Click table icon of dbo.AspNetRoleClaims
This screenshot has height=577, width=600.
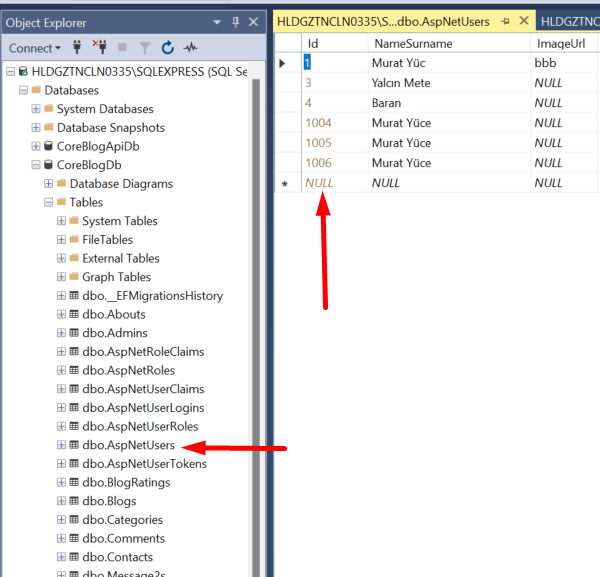[x=74, y=351]
